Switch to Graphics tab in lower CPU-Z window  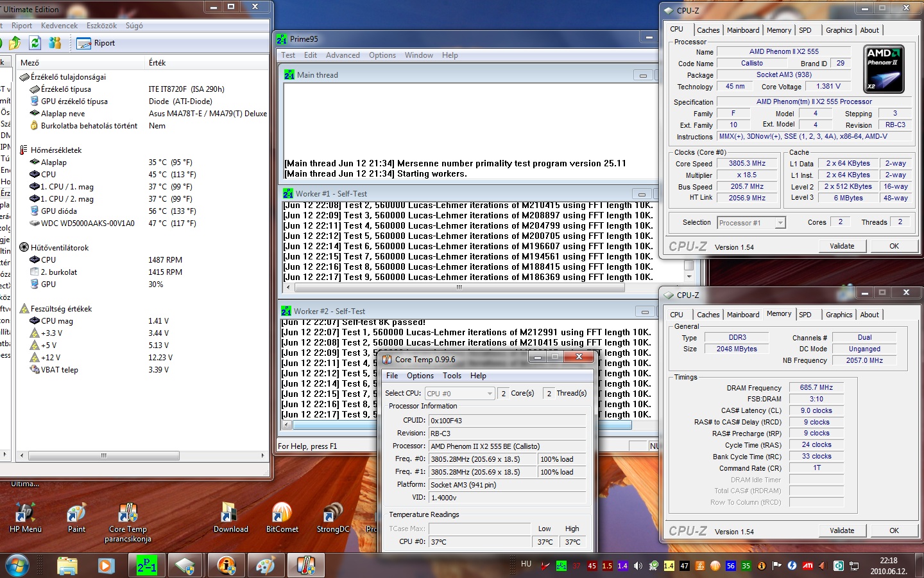coord(839,315)
